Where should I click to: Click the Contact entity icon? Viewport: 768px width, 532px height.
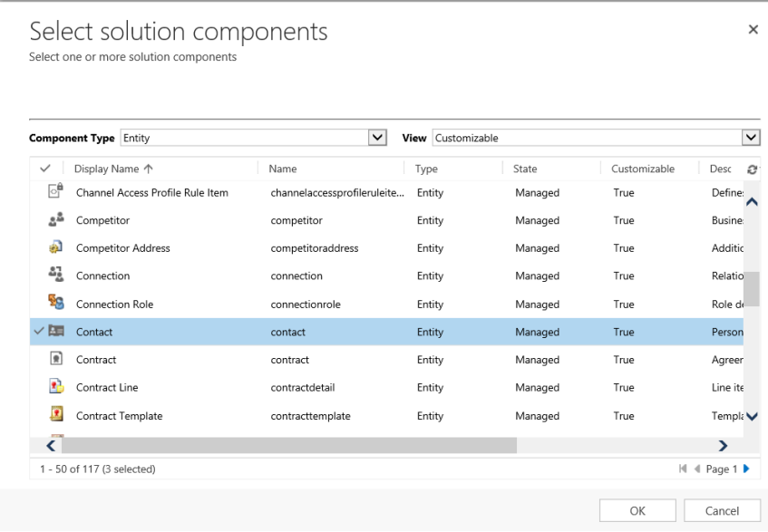[x=56, y=332]
